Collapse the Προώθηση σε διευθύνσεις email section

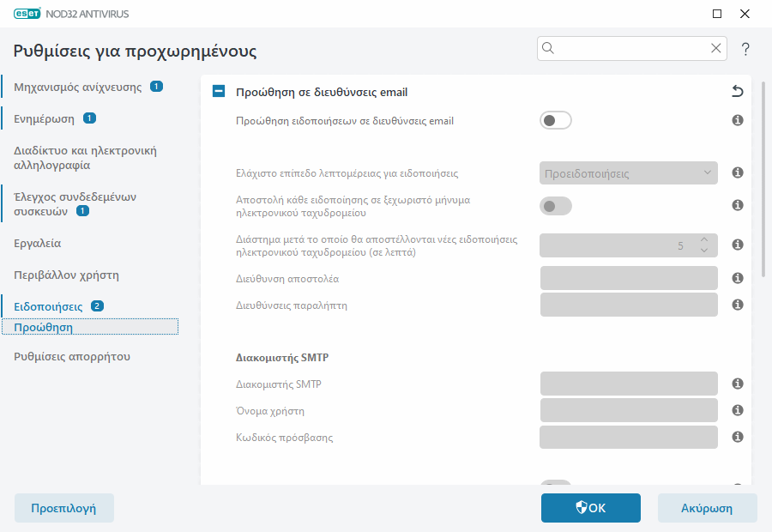click(x=218, y=91)
